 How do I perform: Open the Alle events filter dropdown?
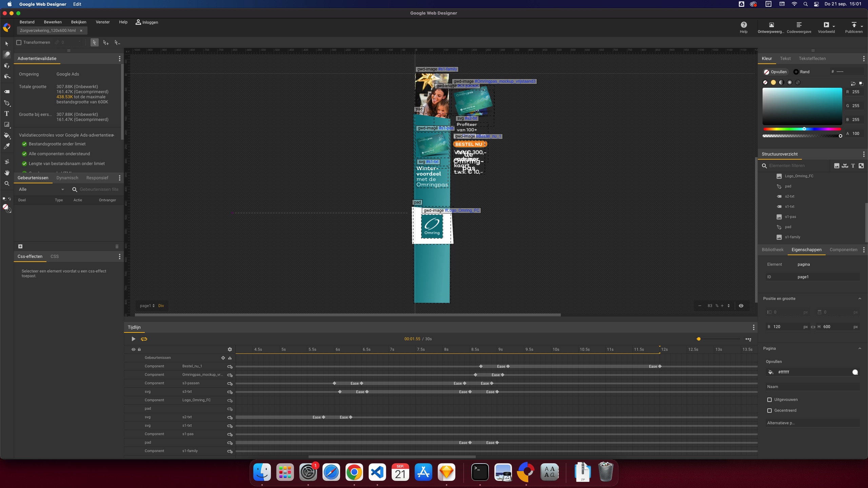click(x=41, y=189)
